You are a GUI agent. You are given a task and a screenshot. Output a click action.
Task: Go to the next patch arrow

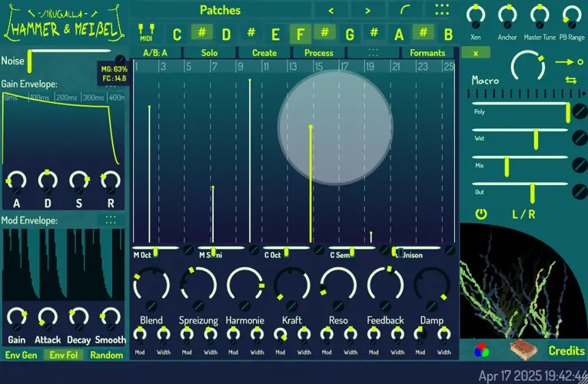pyautogui.click(x=368, y=10)
